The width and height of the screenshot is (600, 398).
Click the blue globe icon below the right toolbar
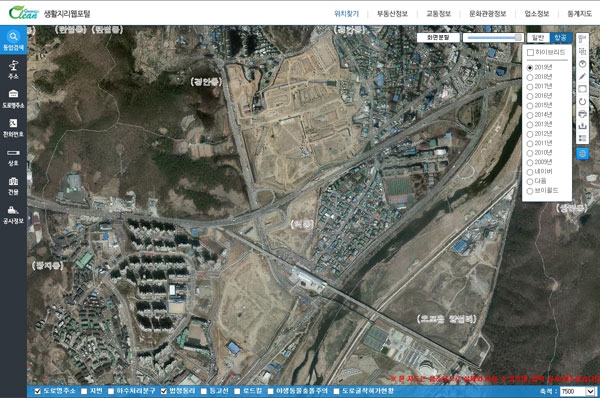coord(582,154)
